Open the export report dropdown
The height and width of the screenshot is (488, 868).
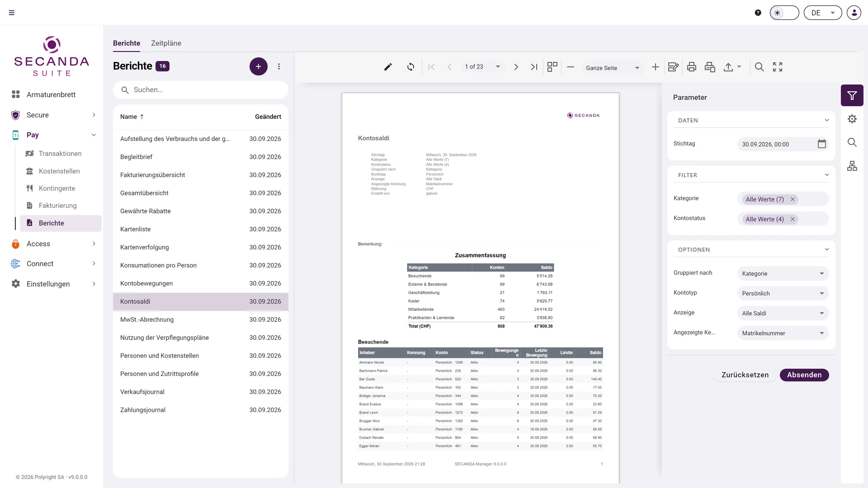coord(732,67)
